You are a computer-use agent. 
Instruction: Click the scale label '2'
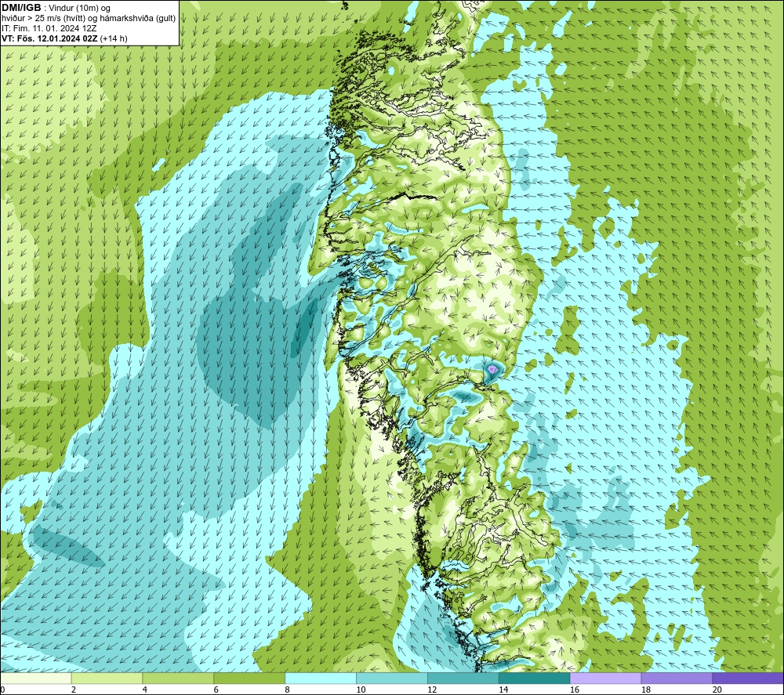(74, 690)
